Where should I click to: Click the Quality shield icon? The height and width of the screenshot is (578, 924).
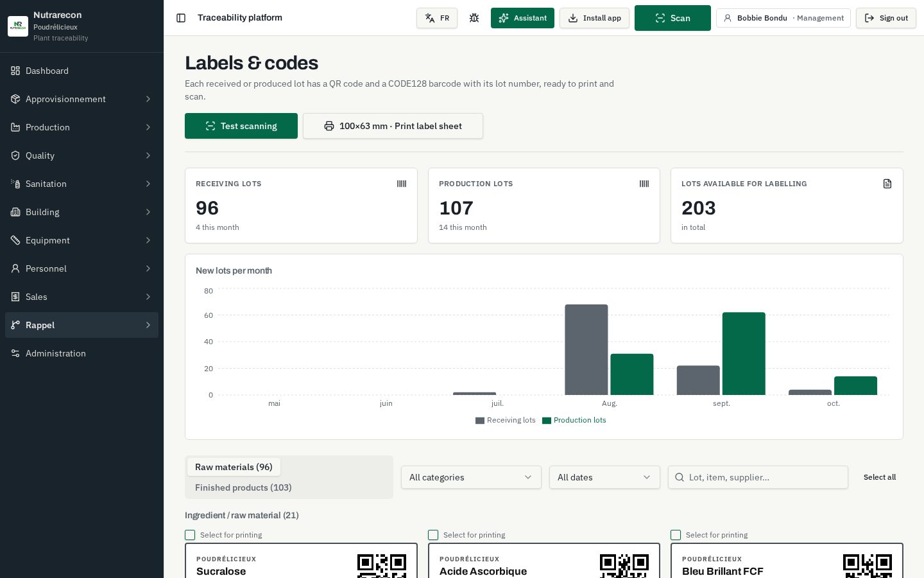[x=15, y=155]
